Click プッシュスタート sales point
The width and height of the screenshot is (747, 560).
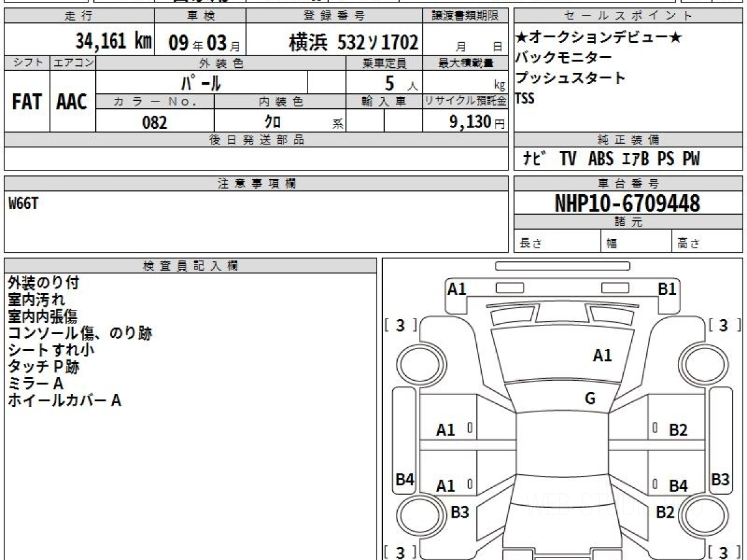(570, 78)
